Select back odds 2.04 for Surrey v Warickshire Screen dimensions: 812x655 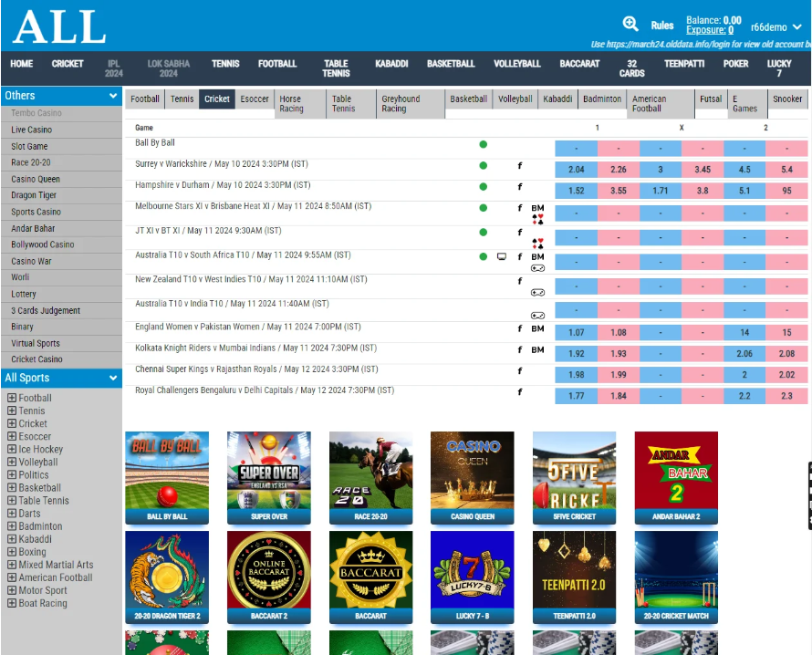tap(576, 170)
